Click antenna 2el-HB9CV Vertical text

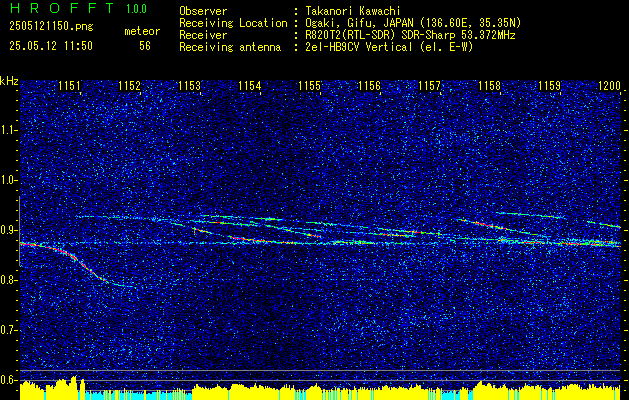click(389, 47)
